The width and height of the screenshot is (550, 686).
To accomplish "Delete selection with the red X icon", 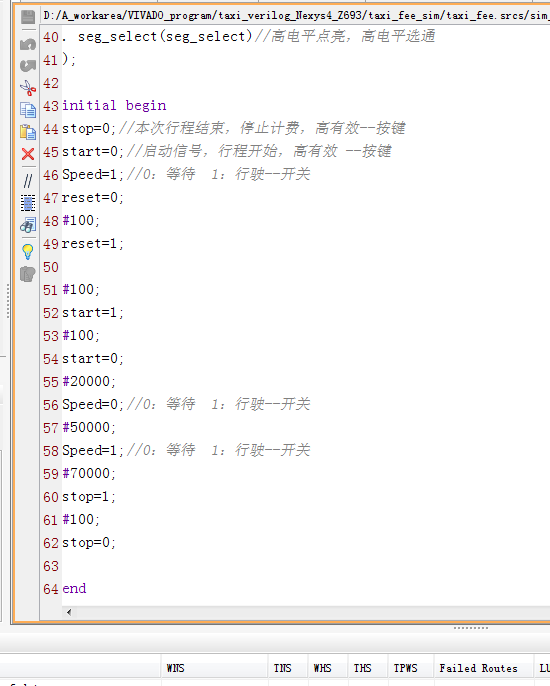I will pos(28,154).
